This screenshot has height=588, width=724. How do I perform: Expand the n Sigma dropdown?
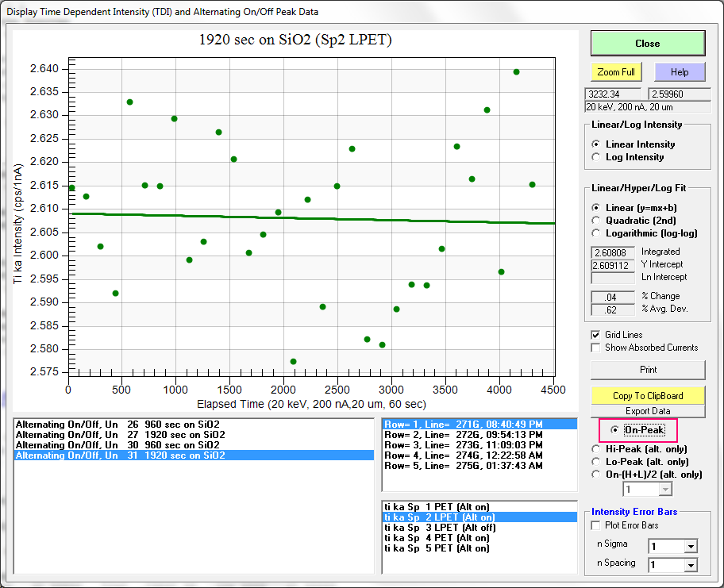point(690,546)
